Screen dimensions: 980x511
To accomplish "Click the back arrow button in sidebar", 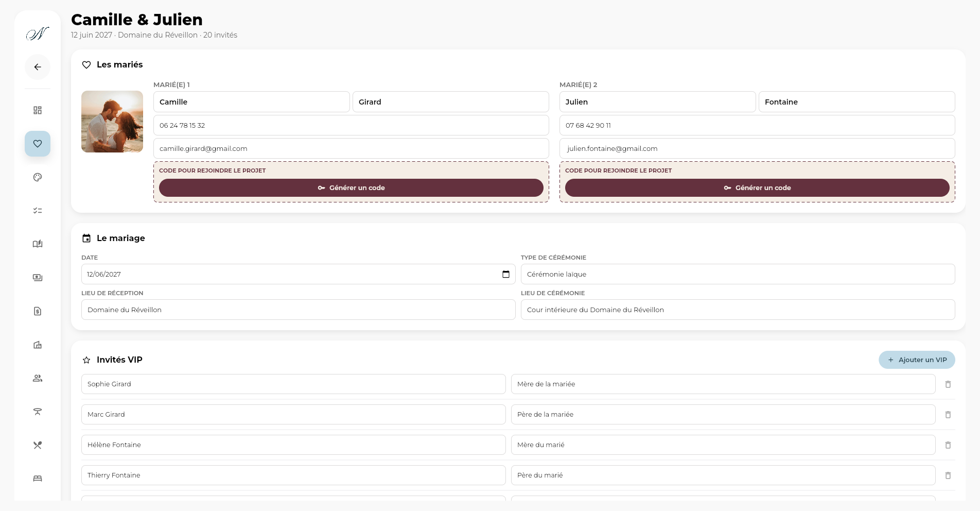I will 38,67.
